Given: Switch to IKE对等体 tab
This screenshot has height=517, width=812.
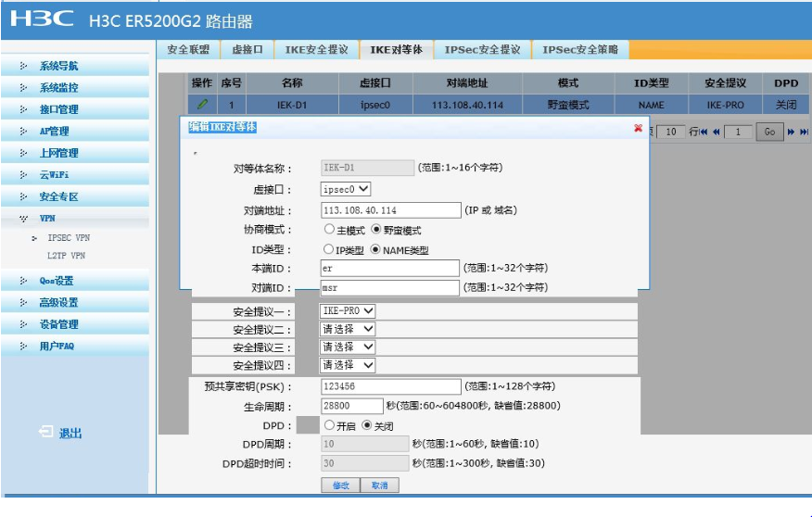Looking at the screenshot, I should [x=396, y=50].
